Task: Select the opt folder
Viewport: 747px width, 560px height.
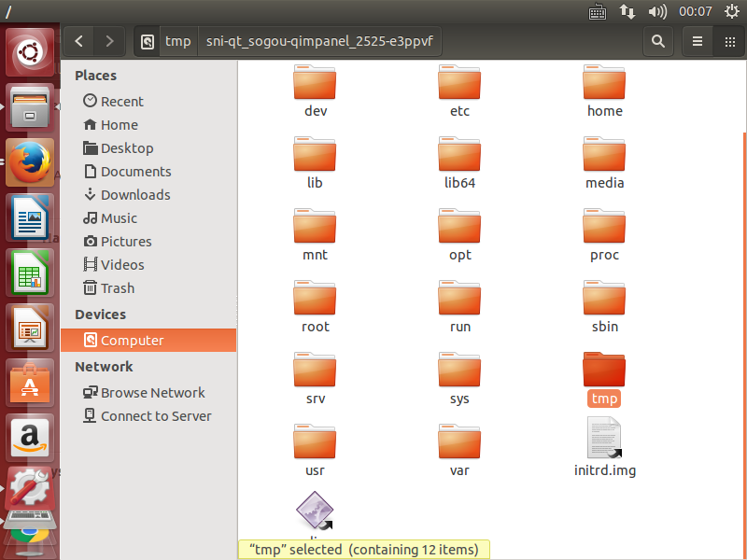Action: pyautogui.click(x=459, y=235)
